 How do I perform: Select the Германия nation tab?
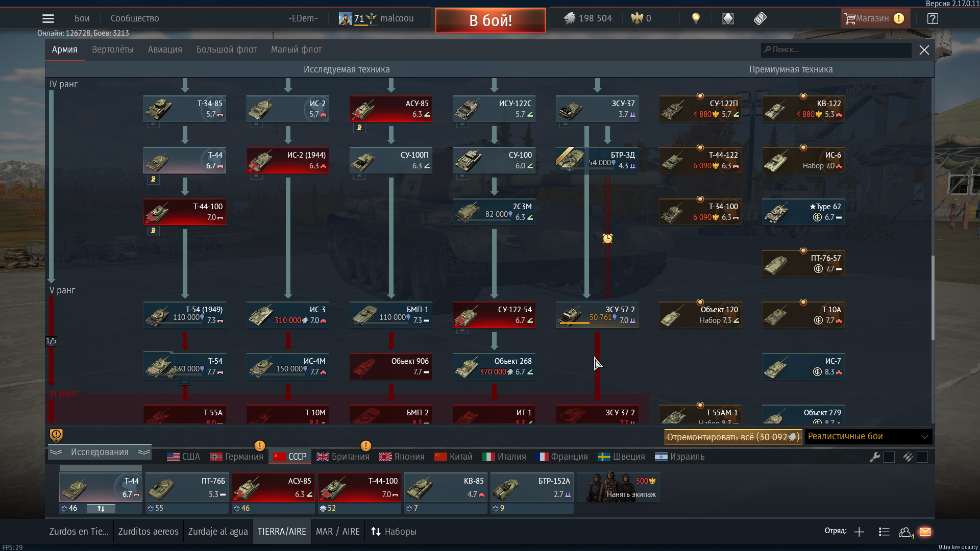click(x=237, y=457)
